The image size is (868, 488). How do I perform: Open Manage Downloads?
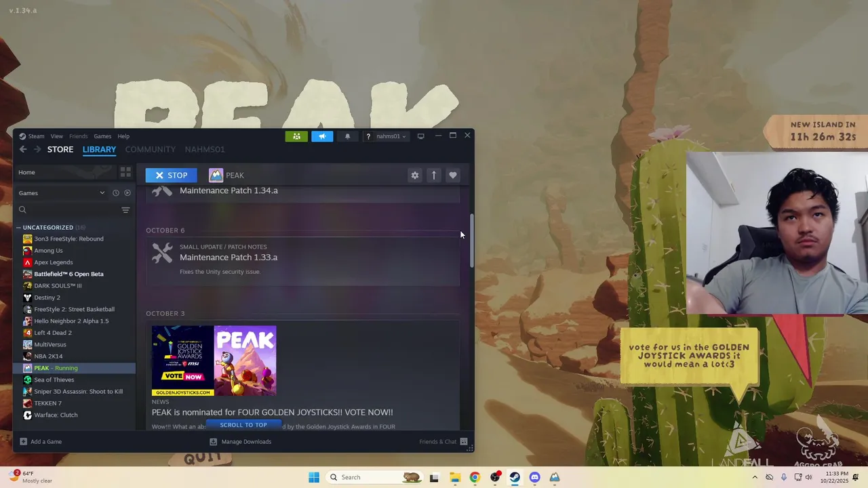pos(241,442)
